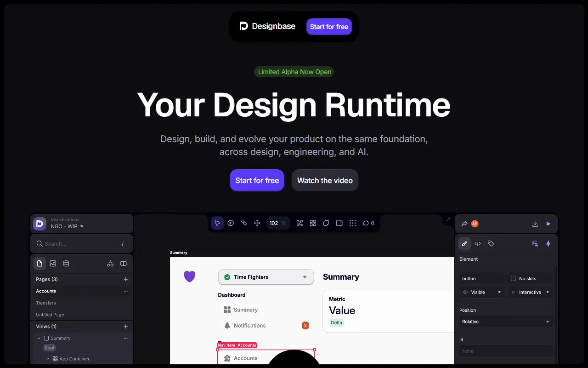588x368 pixels.
Task: Click the connected nodes flow icon
Action: click(300, 223)
